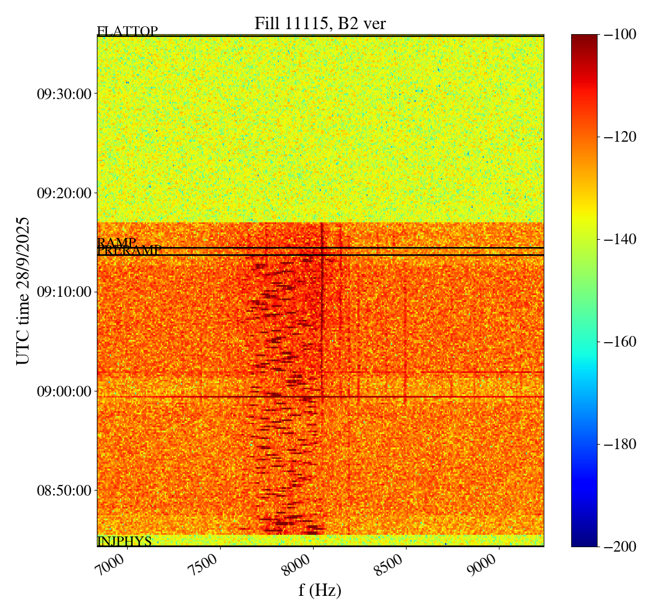This screenshot has height=616, width=672.
Task: Select the 09:20:00 time tick label
Action: coord(64,193)
